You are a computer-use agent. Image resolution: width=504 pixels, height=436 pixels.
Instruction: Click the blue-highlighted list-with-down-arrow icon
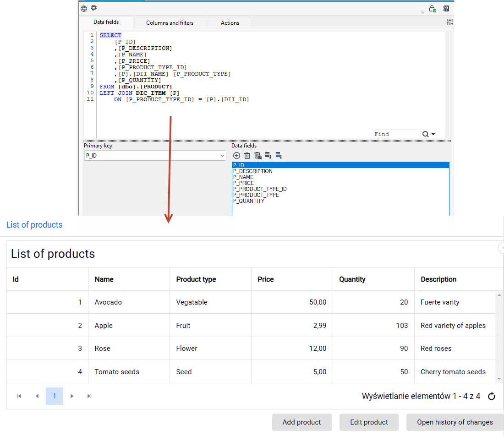[279, 156]
